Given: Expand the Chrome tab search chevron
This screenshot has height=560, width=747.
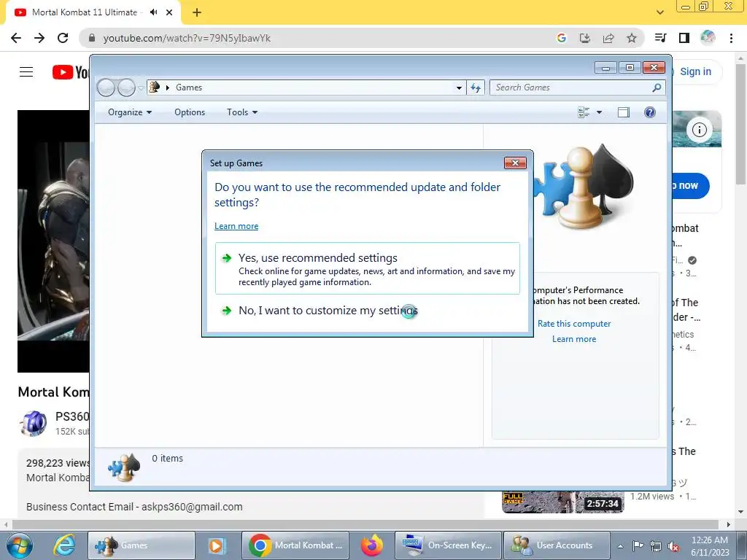Looking at the screenshot, I should point(659,12).
